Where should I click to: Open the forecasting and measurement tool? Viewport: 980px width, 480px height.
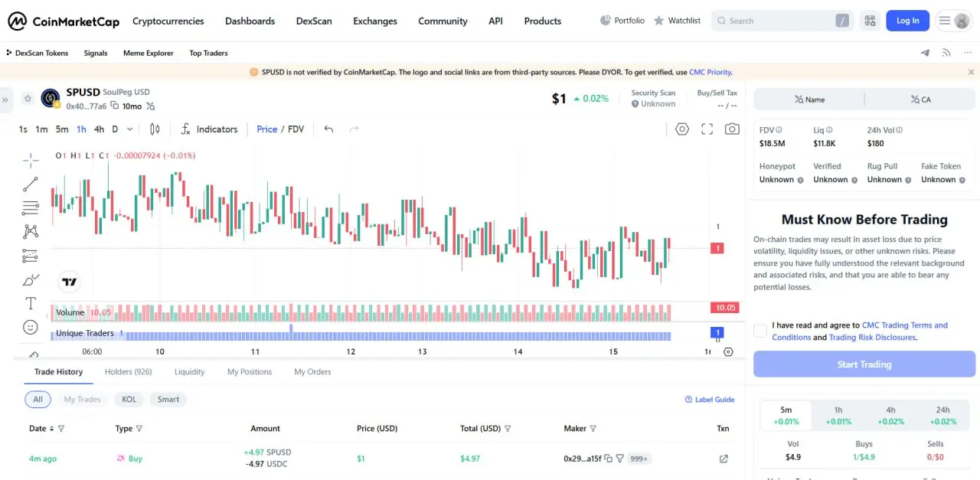pyautogui.click(x=31, y=256)
